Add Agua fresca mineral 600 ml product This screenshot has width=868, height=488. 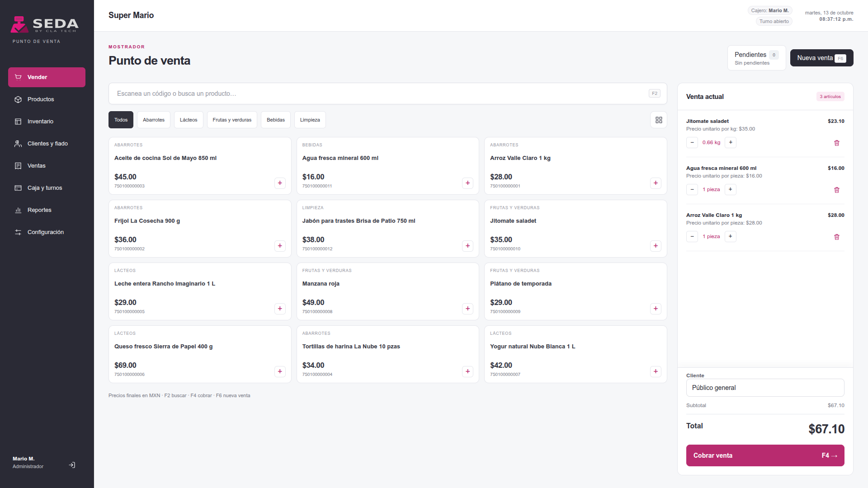coord(467,183)
